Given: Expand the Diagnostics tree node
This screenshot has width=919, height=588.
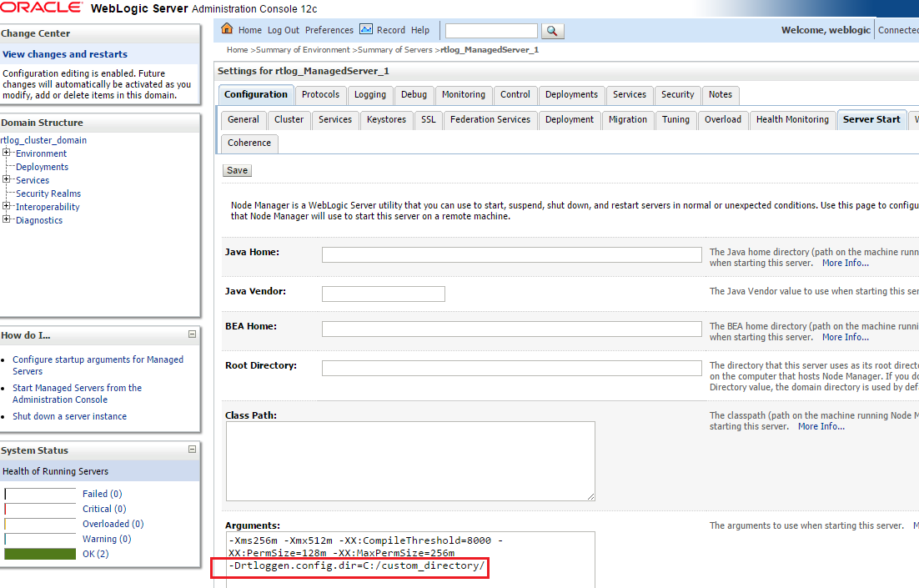Looking at the screenshot, I should coord(7,219).
